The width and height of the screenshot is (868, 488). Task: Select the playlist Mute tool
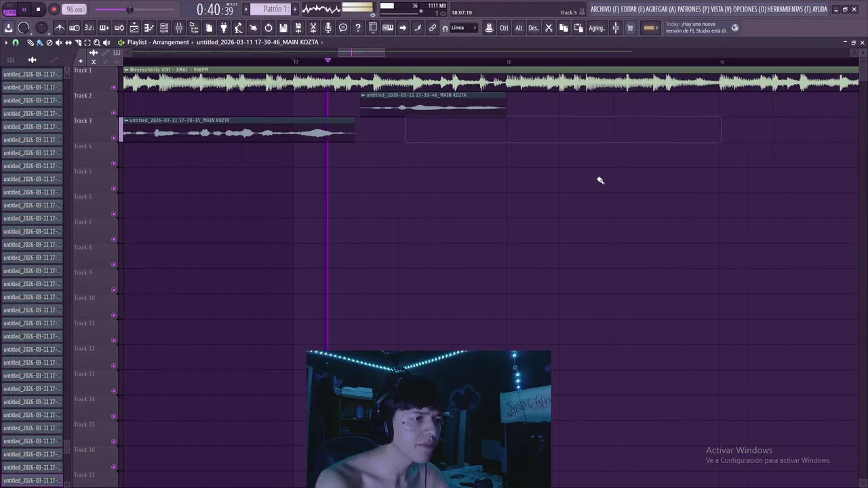tap(58, 42)
